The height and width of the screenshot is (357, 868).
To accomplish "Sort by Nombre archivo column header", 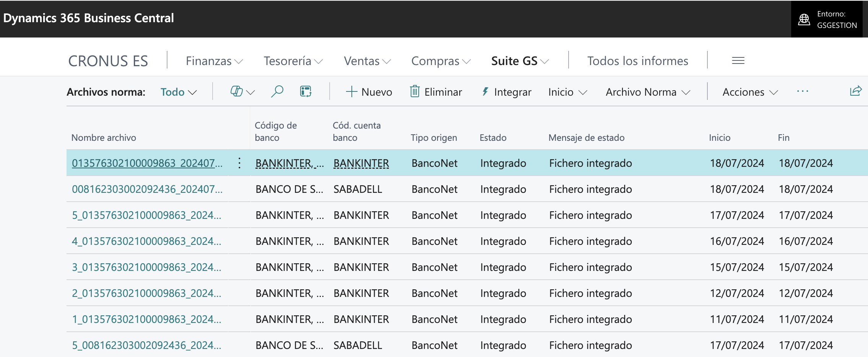I will 104,138.
